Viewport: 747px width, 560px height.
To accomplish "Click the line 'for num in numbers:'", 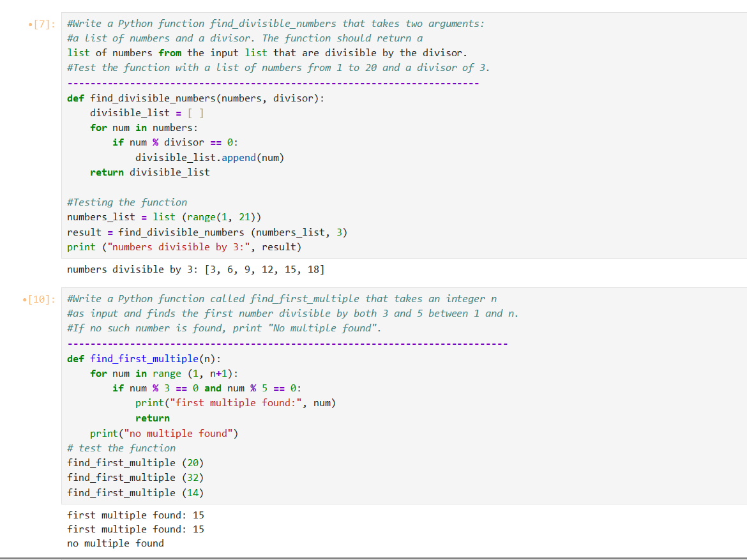I will (144, 128).
